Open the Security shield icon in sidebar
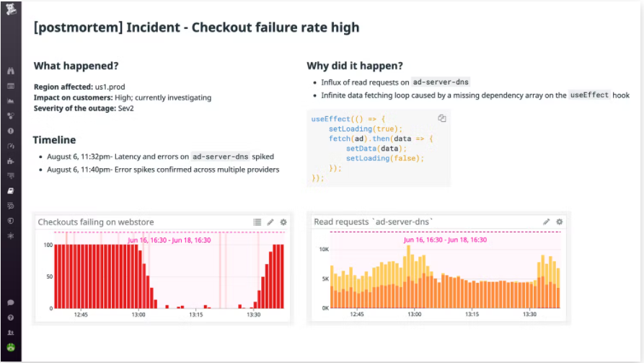 (11, 221)
